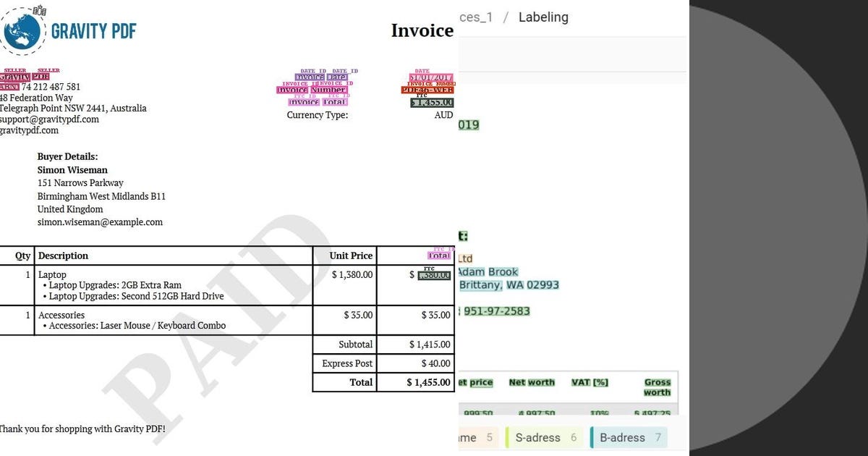Viewport: 868px width, 456px height.
Task: Click the DATE ID badge above Invoice Date
Action: (314, 69)
